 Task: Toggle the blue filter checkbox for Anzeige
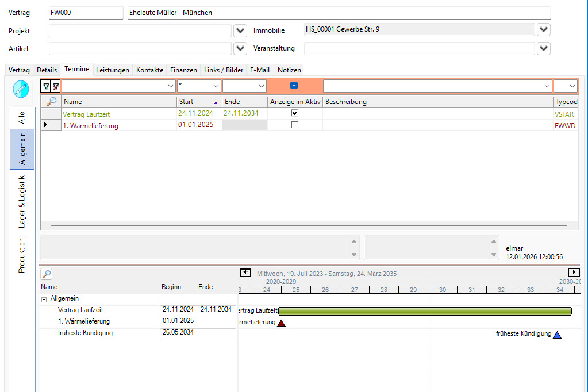(x=294, y=86)
